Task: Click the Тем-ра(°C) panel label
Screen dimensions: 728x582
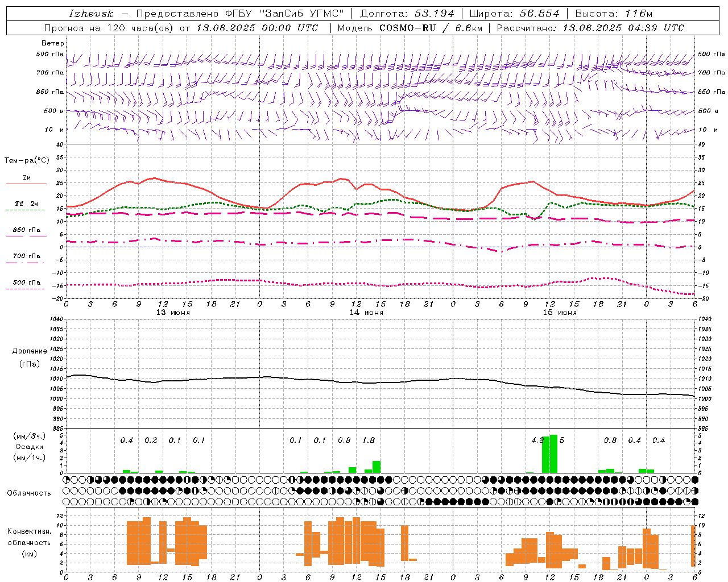Action: pyautogui.click(x=27, y=161)
